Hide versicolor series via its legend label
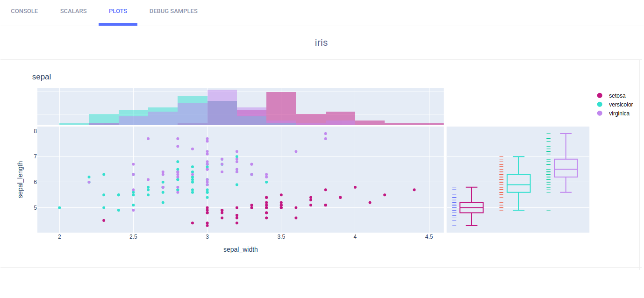This screenshot has height=298, width=644. 621,105
